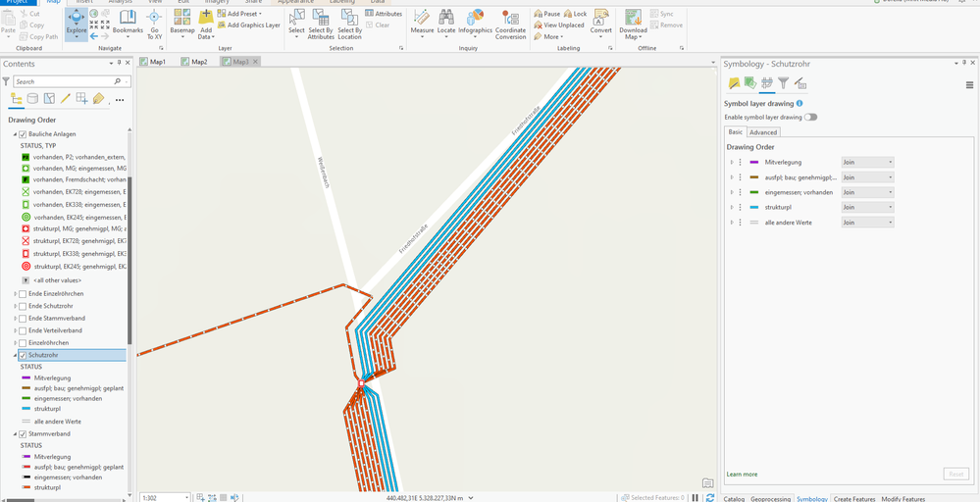This screenshot has width=980, height=502.
Task: Open Infographics in Inquiry group
Action: [475, 24]
